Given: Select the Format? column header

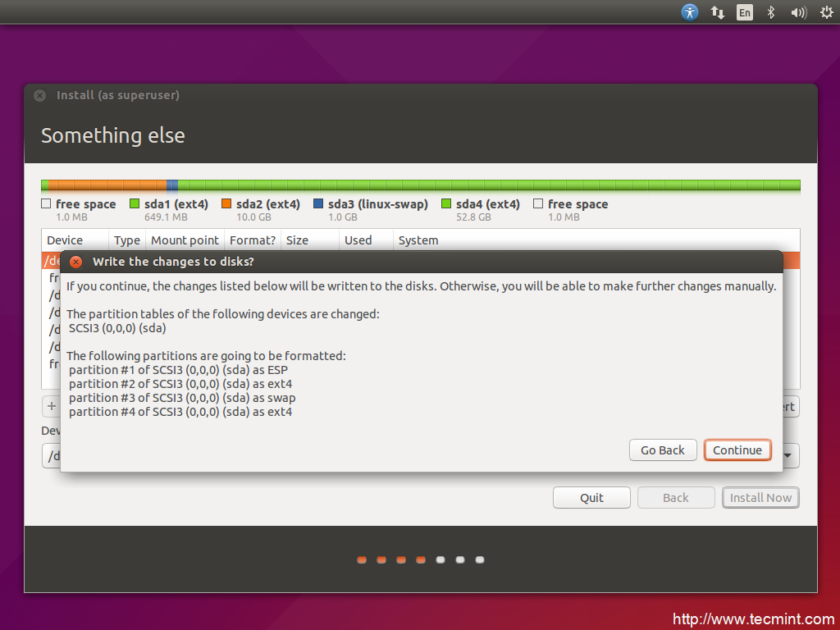Looking at the screenshot, I should (x=253, y=240).
